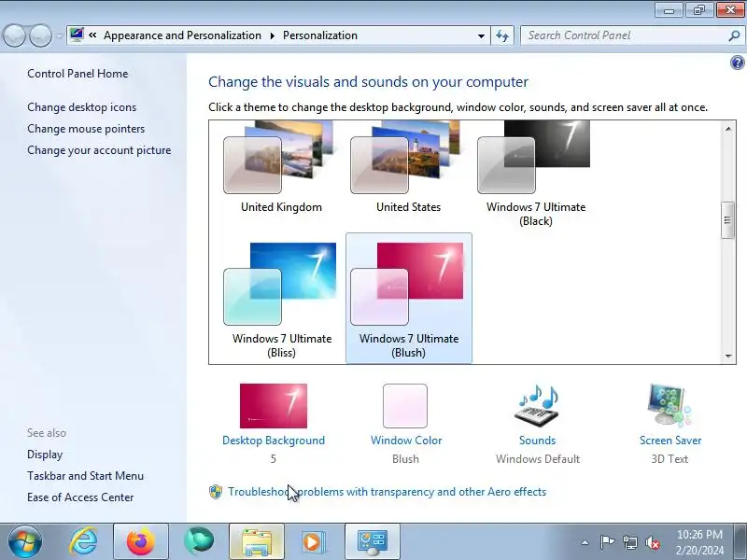Screen dimensions: 747x560
Task: Expand arrow after Appearance and Personalization breadcrumb
Action: (x=273, y=35)
